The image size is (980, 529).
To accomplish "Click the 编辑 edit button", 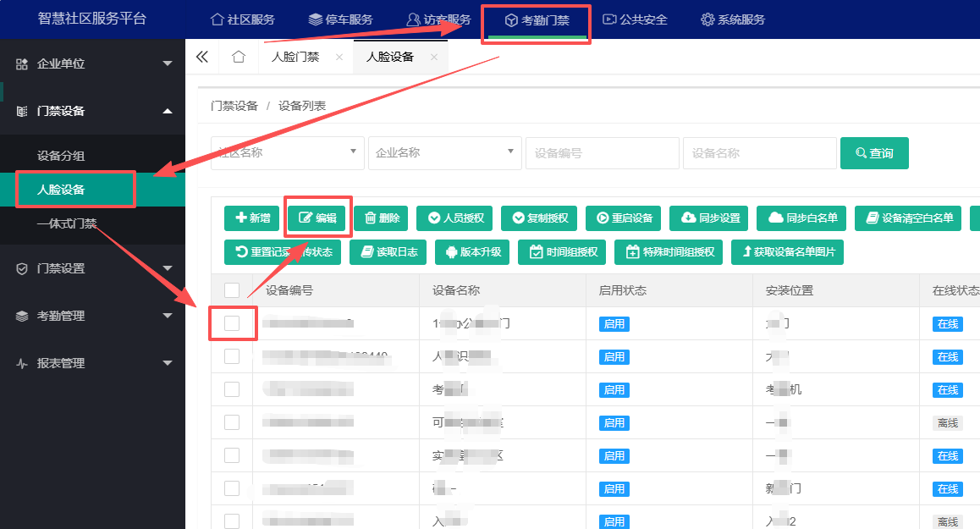I will [317, 218].
